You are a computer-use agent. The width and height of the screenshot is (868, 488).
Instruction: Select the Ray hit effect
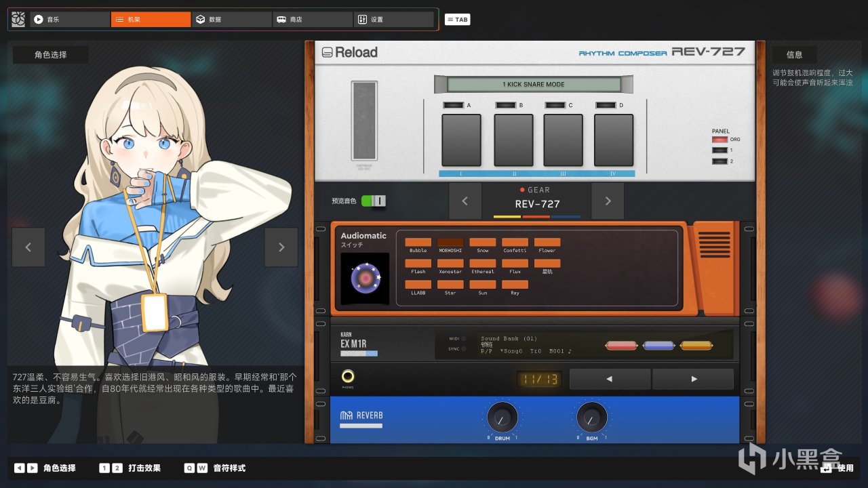(515, 285)
